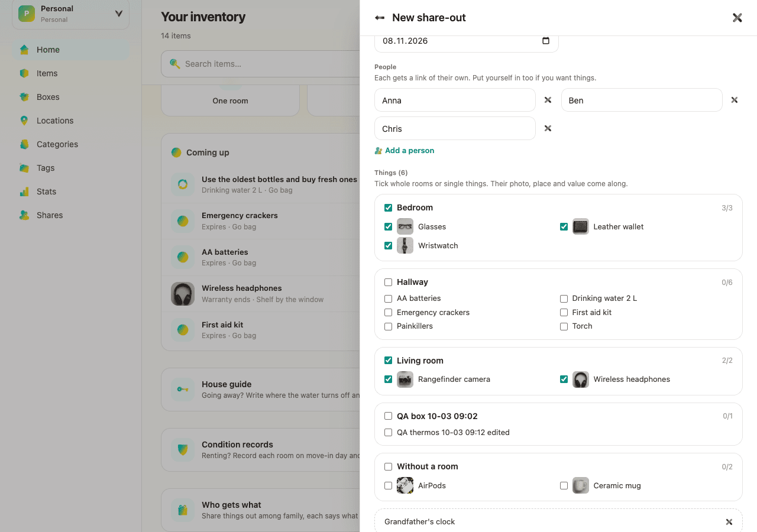Check the QA box 10-03 09:02 room
The height and width of the screenshot is (532, 757).
click(389, 416)
